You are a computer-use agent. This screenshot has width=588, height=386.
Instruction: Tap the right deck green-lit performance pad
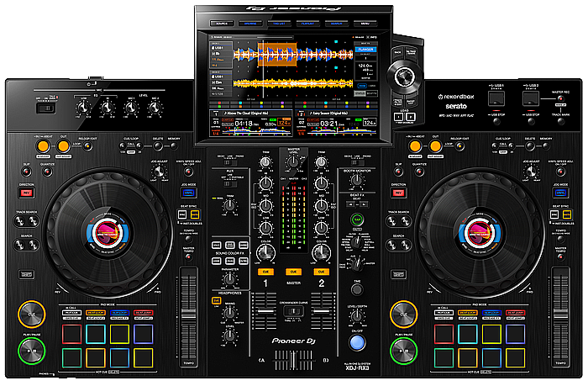444,358
